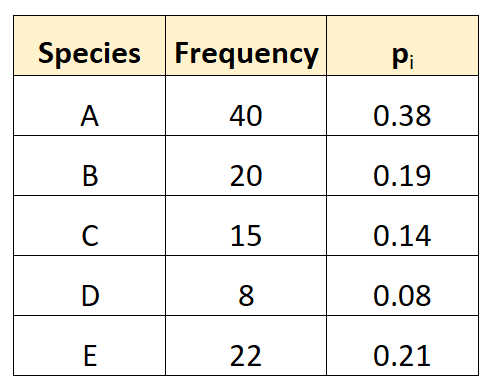
Task: Click the species D cell
Action: click(x=89, y=286)
